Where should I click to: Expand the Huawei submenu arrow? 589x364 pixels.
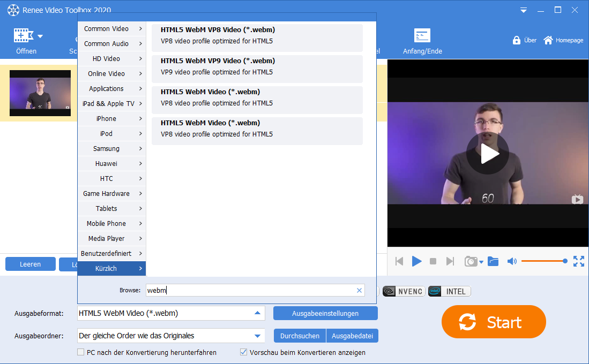(140, 164)
